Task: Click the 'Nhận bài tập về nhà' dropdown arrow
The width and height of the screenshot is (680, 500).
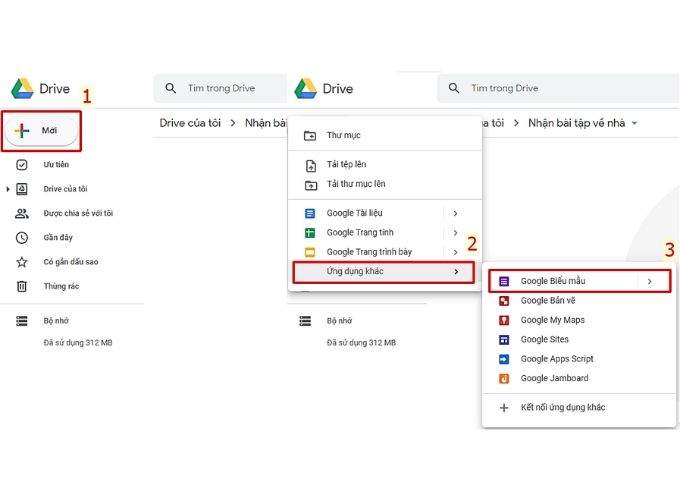Action: (634, 124)
